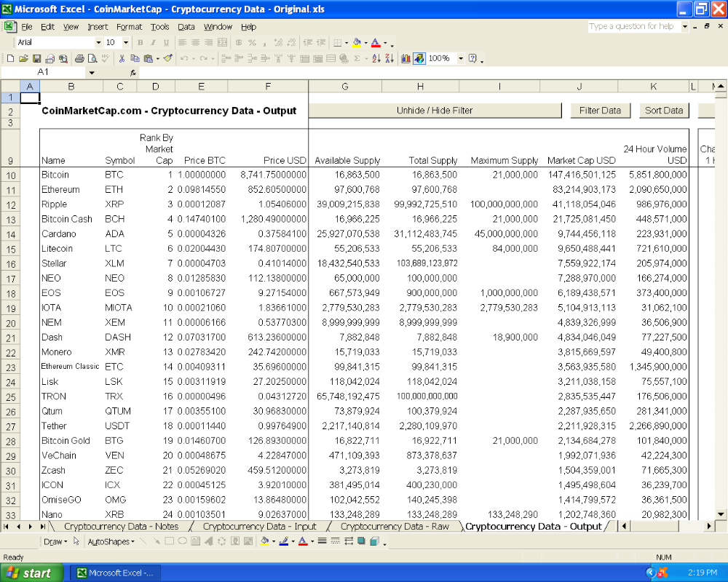Open the Format menu

pos(129,27)
